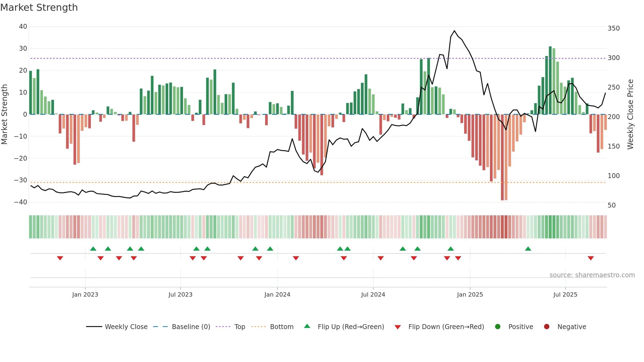Click the purple dotted Top legend line

coord(223,327)
